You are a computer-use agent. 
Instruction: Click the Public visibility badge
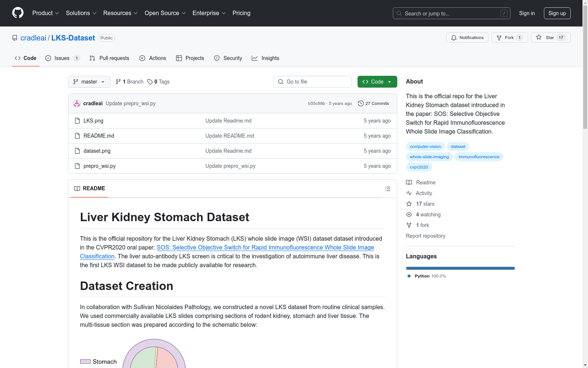[x=107, y=38]
